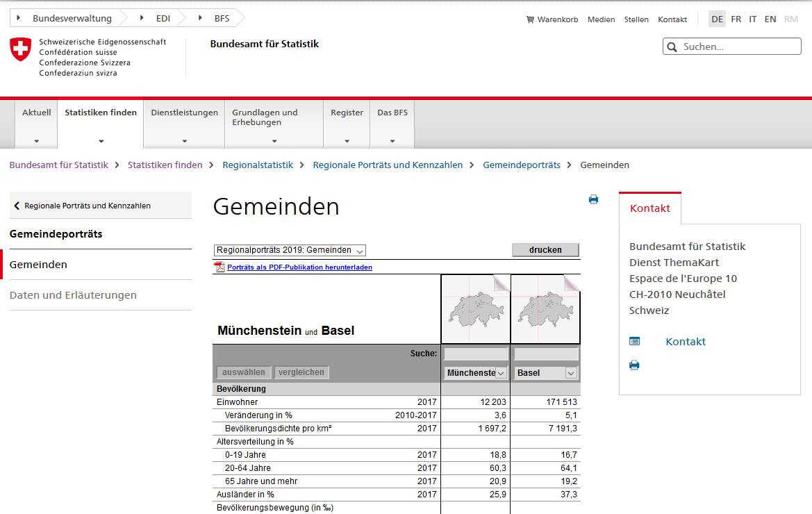Switch language to FR
This screenshot has height=514, width=812.
(x=736, y=19)
